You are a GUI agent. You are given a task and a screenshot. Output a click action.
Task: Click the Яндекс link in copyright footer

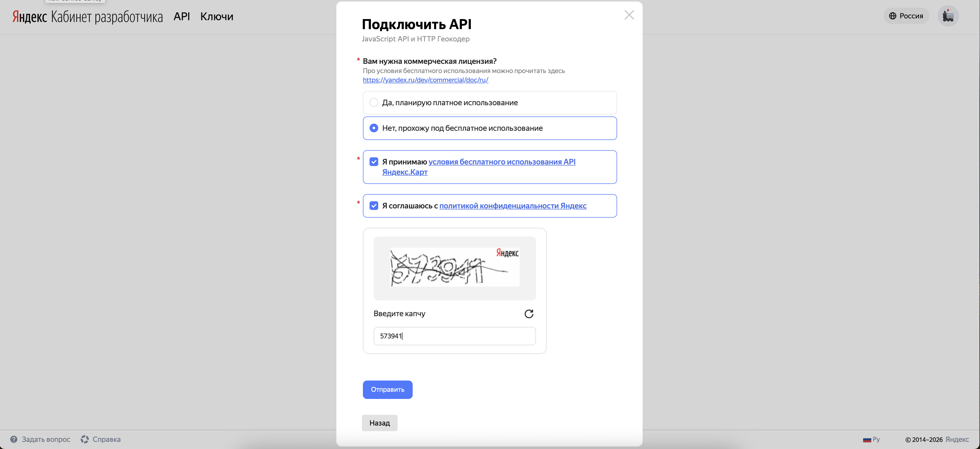pos(957,439)
